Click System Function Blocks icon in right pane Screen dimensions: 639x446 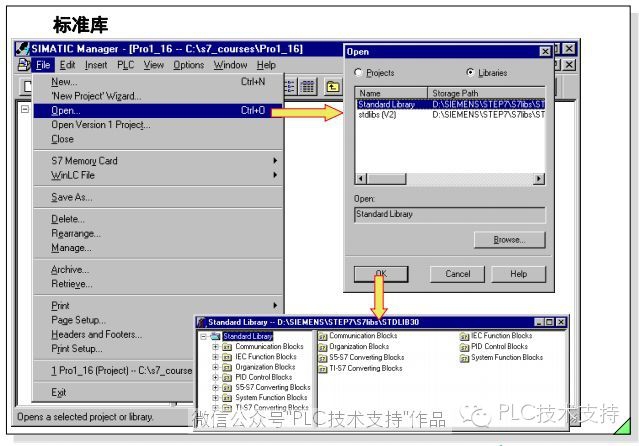point(464,358)
